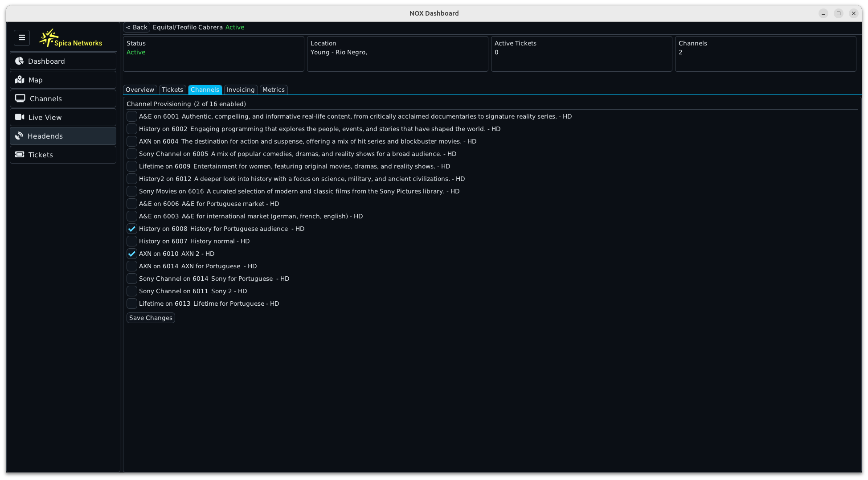The height and width of the screenshot is (480, 868).
Task: Uncheck AXN on 6010 checkbox
Action: pyautogui.click(x=132, y=254)
